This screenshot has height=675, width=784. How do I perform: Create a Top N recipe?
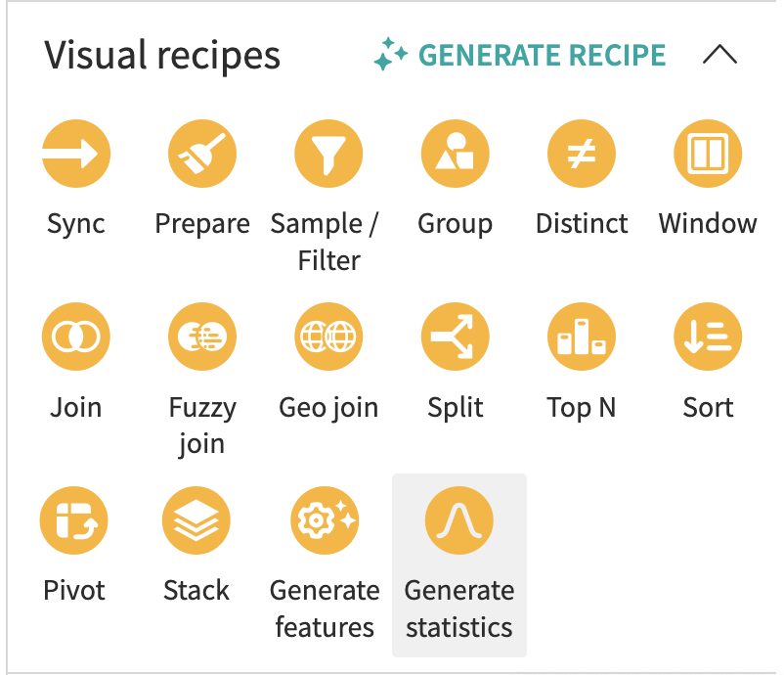(x=581, y=336)
